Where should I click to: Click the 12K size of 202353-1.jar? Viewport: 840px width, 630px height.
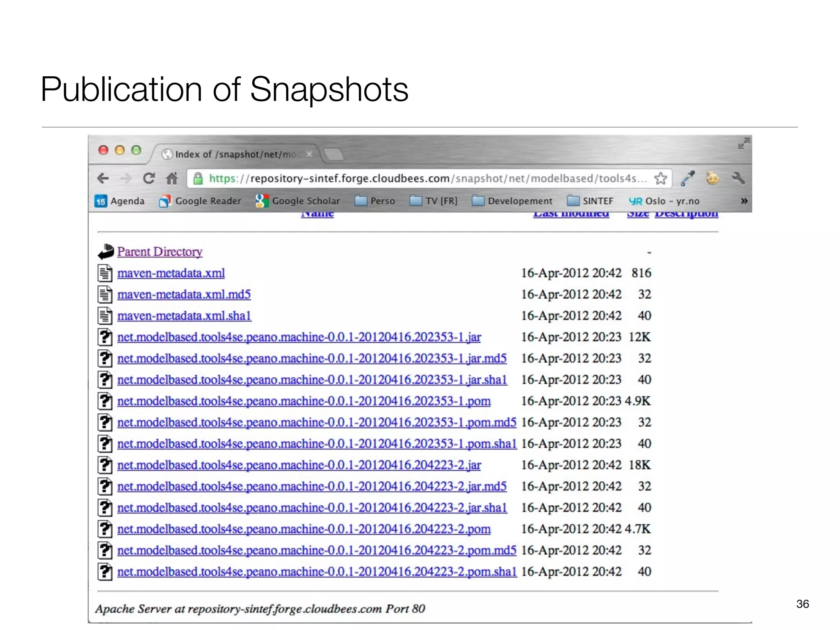click(640, 337)
